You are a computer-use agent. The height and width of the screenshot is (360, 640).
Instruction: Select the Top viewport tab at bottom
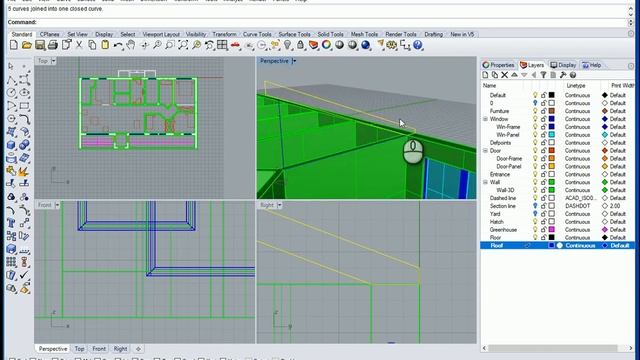(x=79, y=349)
